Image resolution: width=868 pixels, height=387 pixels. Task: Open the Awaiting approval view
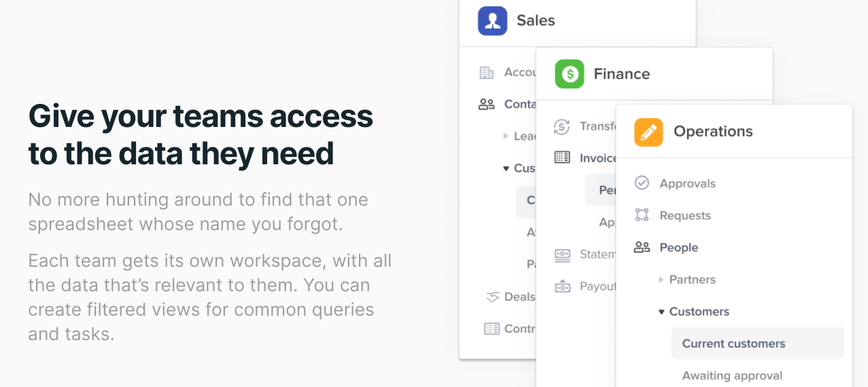click(732, 375)
